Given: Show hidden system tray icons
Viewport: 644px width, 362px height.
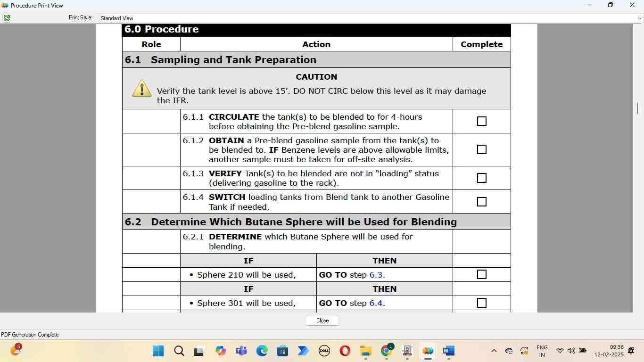Looking at the screenshot, I should click(494, 351).
